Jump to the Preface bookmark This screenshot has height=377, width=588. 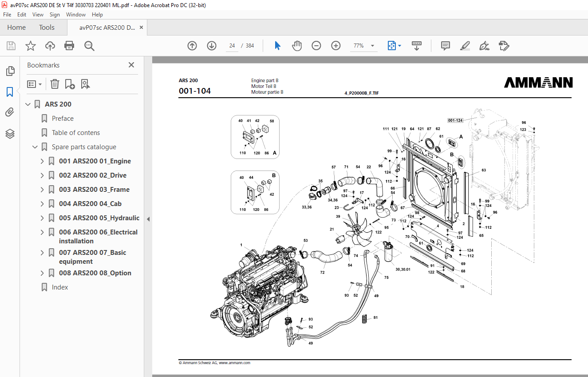(63, 119)
